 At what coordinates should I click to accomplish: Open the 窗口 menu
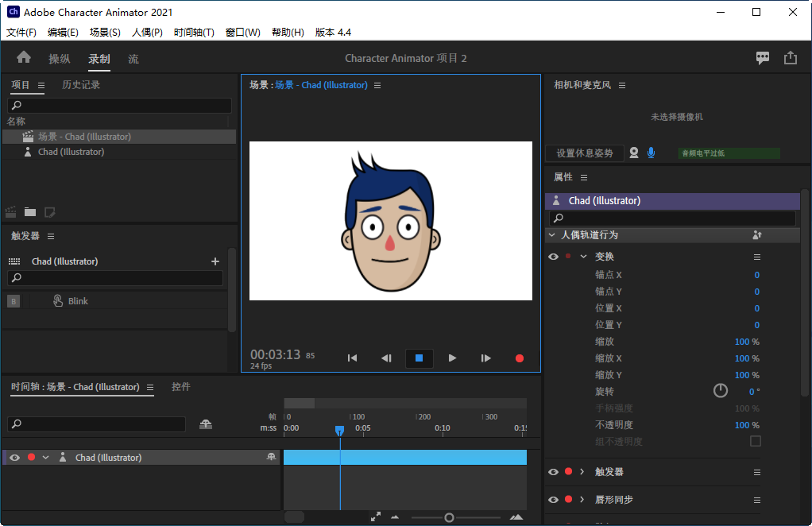pos(242,32)
